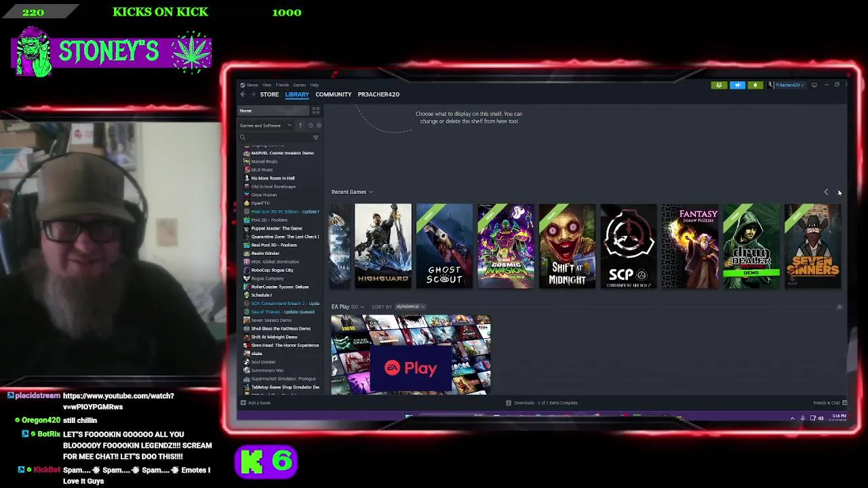The height and width of the screenshot is (488, 868).
Task: Click the Schedule I game icon
Action: click(x=247, y=295)
